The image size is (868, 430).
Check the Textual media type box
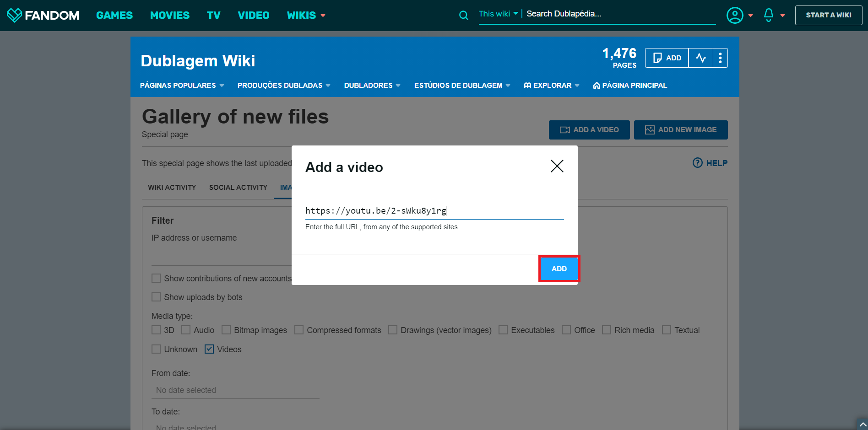(x=667, y=330)
